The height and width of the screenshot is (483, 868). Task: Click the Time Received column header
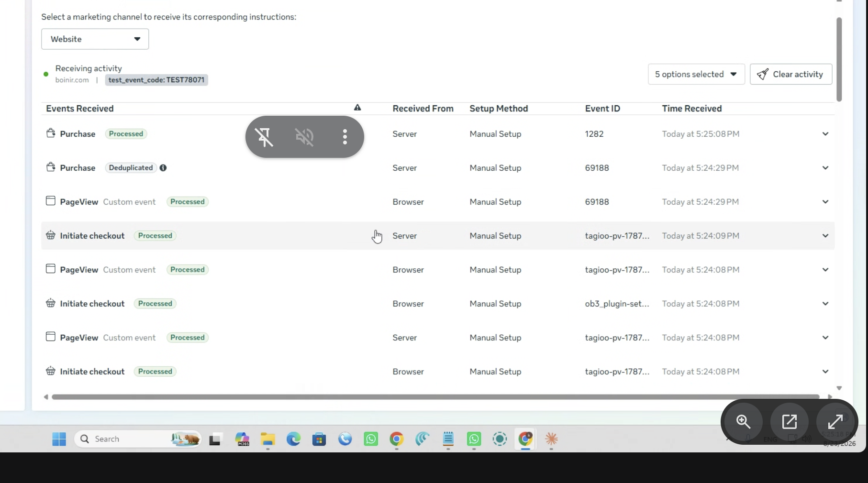[692, 109]
